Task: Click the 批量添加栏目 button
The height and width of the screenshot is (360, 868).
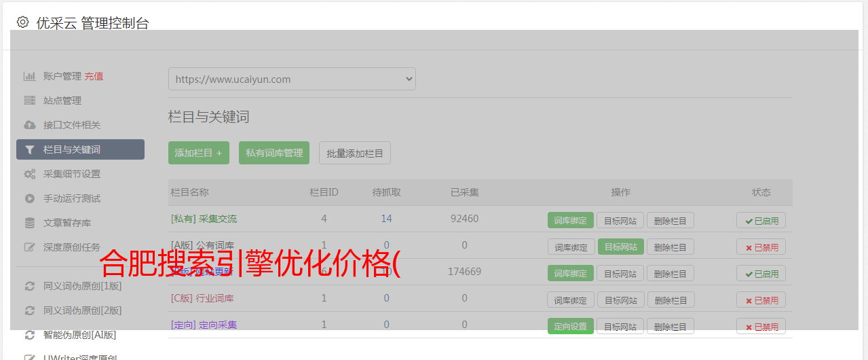Action: [x=355, y=153]
